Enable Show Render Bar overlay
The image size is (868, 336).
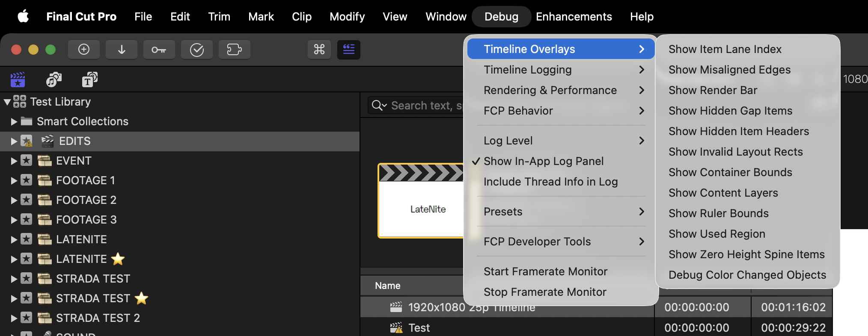713,90
